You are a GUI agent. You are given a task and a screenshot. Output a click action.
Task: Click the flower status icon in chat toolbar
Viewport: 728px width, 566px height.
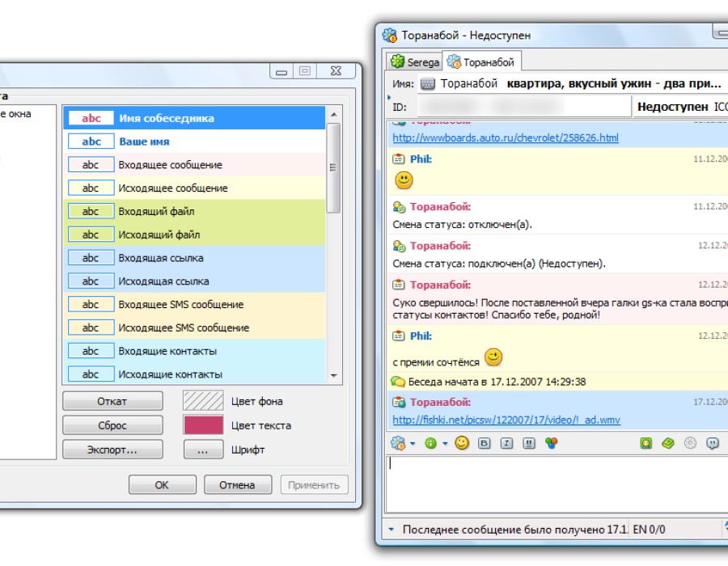point(397,444)
